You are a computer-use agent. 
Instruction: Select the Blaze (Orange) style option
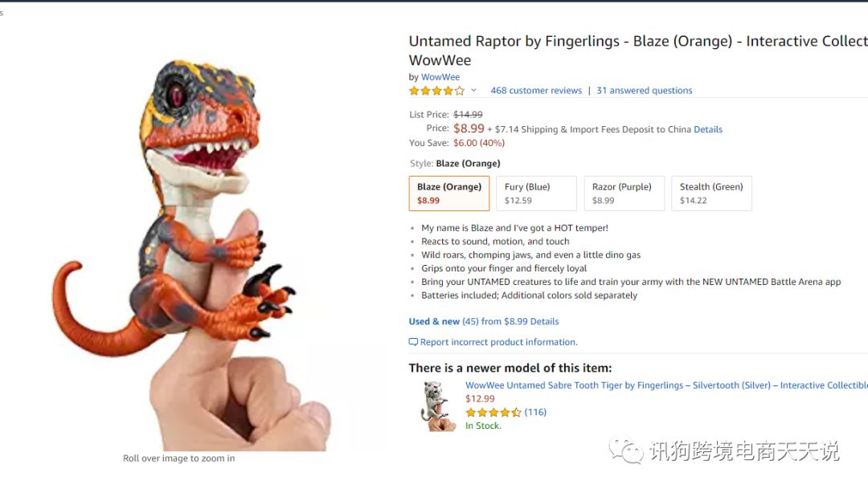[x=449, y=194]
